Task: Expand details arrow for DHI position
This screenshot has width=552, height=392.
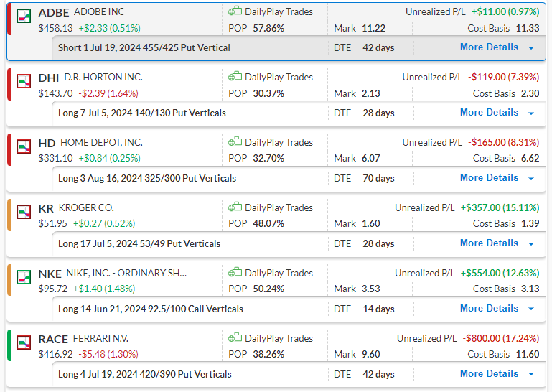Action: tap(531, 113)
